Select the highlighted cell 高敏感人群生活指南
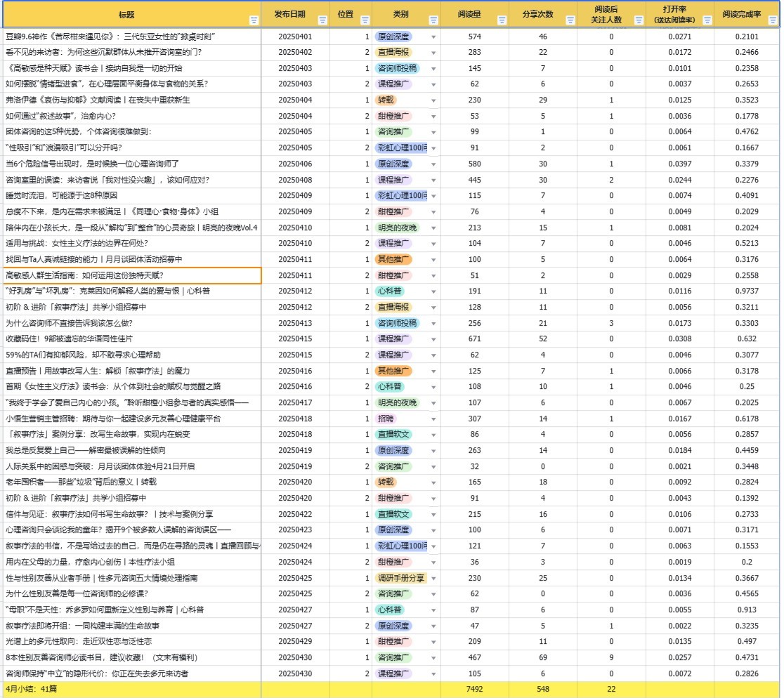 point(84,275)
